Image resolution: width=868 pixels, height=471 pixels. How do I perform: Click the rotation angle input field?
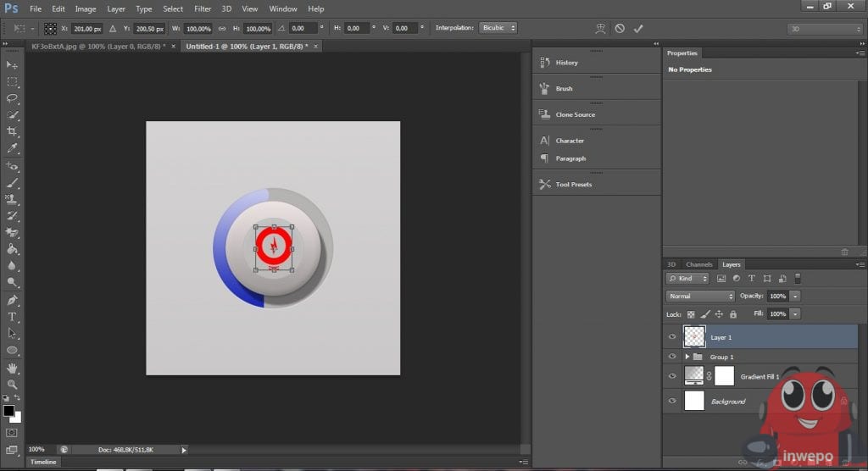[x=301, y=28]
